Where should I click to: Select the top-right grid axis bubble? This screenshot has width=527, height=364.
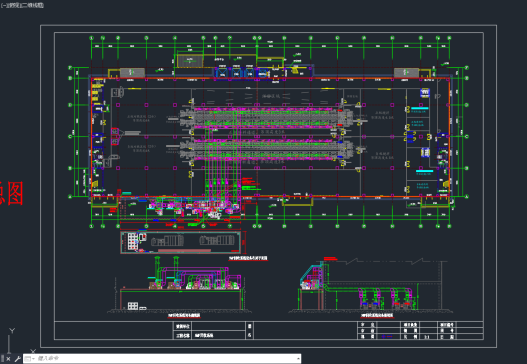pos(449,38)
